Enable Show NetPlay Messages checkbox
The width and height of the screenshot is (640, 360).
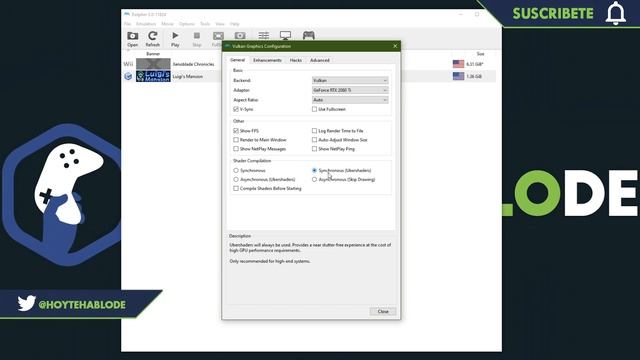(236, 149)
